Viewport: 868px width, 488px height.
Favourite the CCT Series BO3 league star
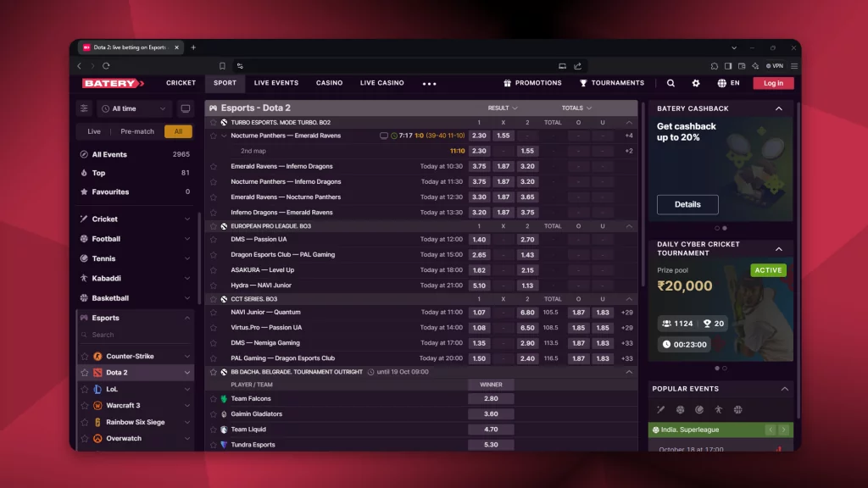(213, 299)
